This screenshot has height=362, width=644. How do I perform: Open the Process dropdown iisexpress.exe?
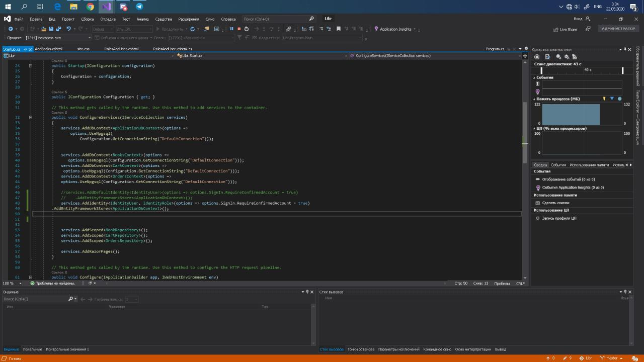[x=58, y=38]
